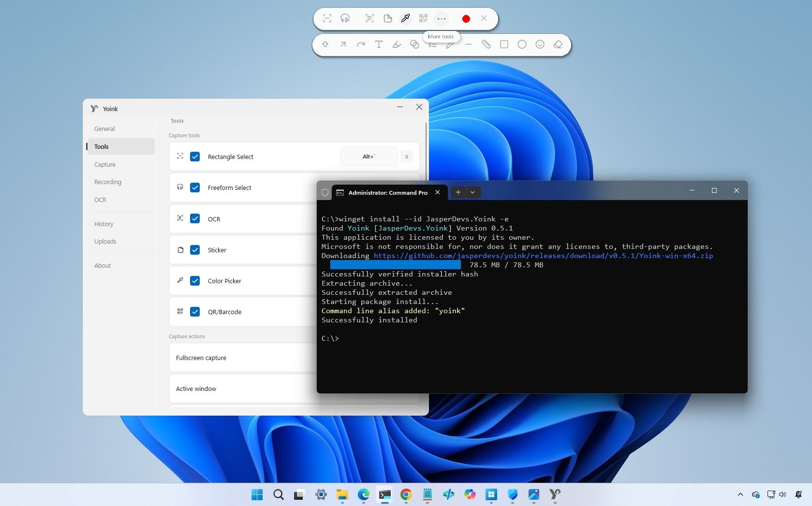Disable the OCR capture tool checkbox
The width and height of the screenshot is (812, 506).
click(195, 218)
